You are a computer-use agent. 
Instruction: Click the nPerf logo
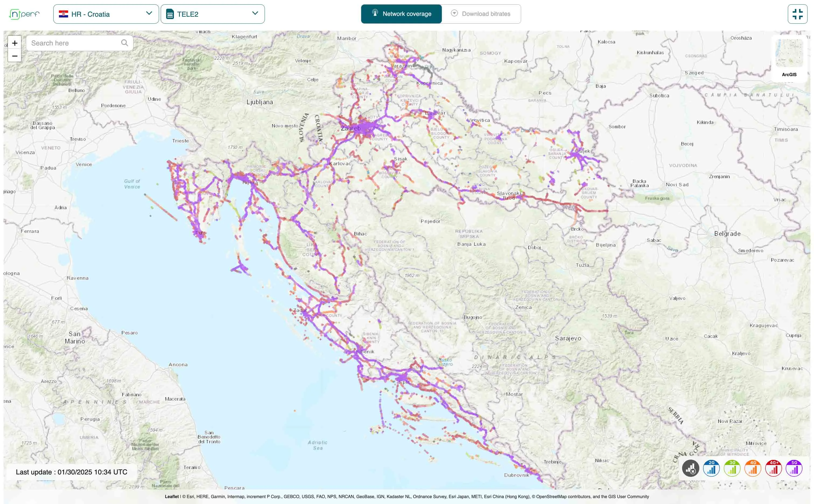click(x=24, y=14)
